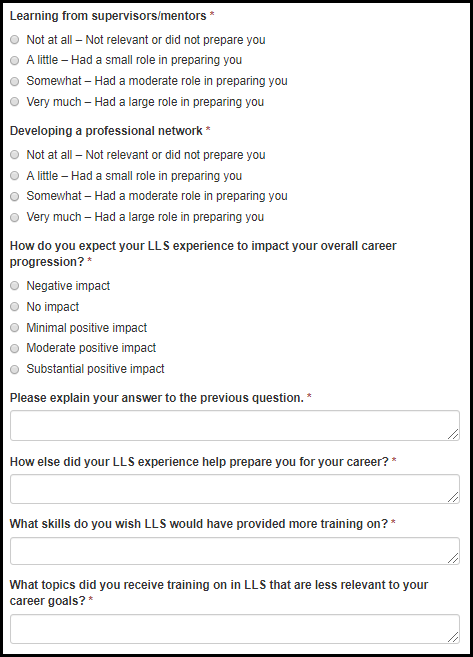Select the 'No impact' radio option
This screenshot has width=473, height=657.
click(15, 307)
